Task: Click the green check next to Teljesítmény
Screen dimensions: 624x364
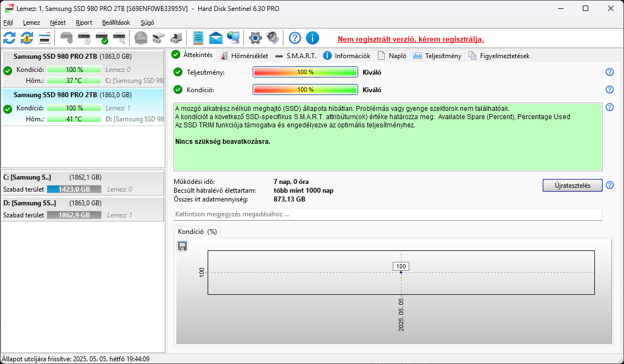Action: pos(178,72)
